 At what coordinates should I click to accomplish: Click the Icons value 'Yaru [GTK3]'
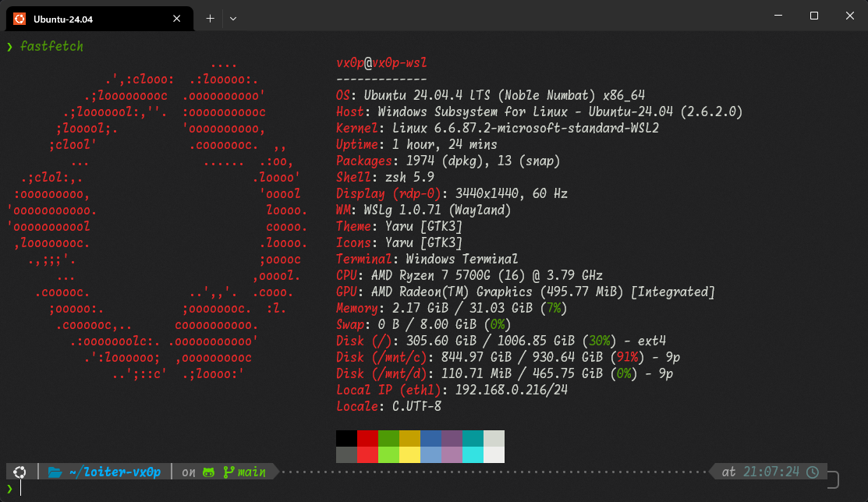pyautogui.click(x=423, y=242)
